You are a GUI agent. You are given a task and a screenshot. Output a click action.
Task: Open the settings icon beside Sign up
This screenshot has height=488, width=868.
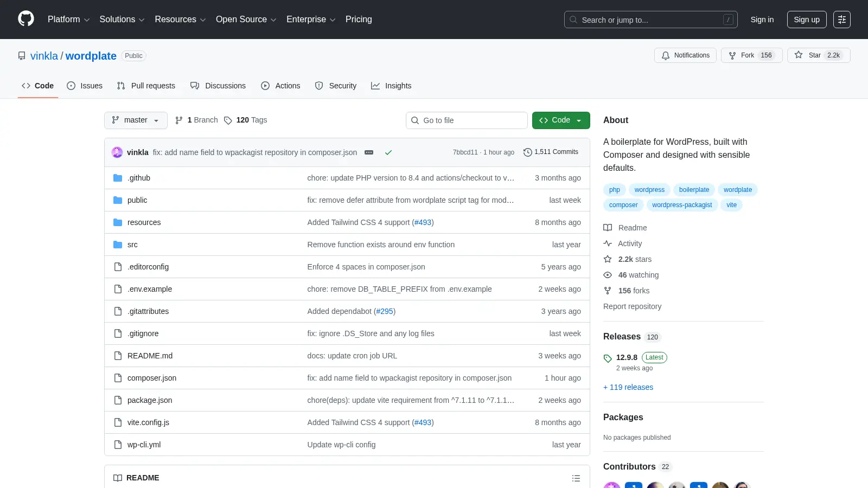tap(842, 20)
